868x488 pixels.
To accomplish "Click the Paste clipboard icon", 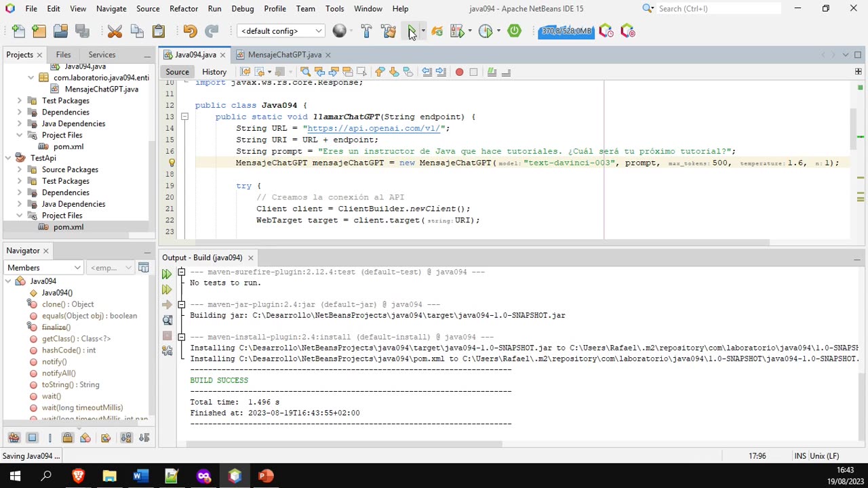I will coord(159,31).
